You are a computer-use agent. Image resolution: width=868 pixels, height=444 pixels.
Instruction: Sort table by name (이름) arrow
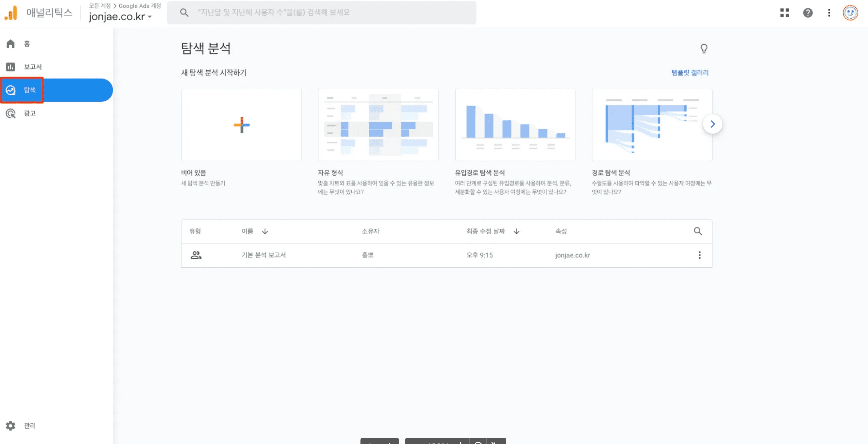(x=265, y=231)
